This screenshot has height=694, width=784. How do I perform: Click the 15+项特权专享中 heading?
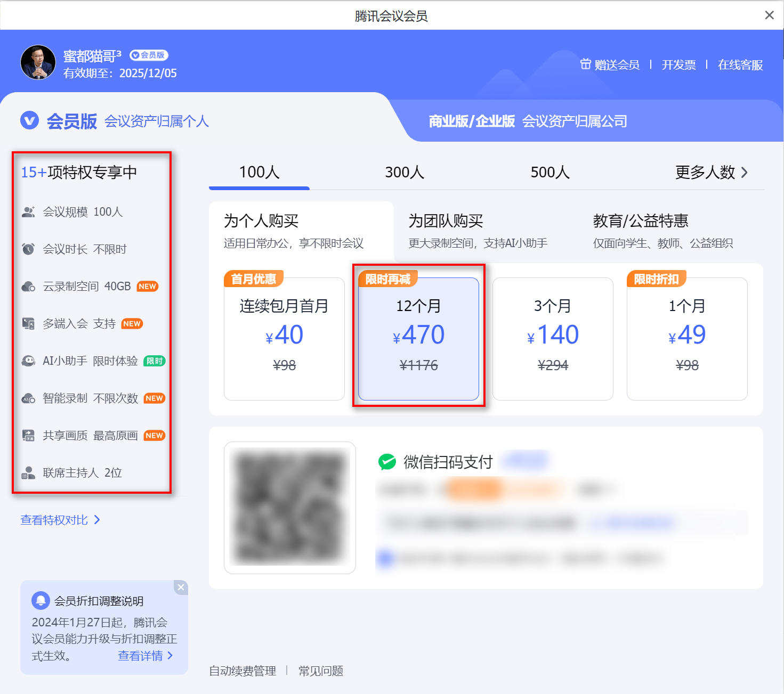pyautogui.click(x=79, y=172)
